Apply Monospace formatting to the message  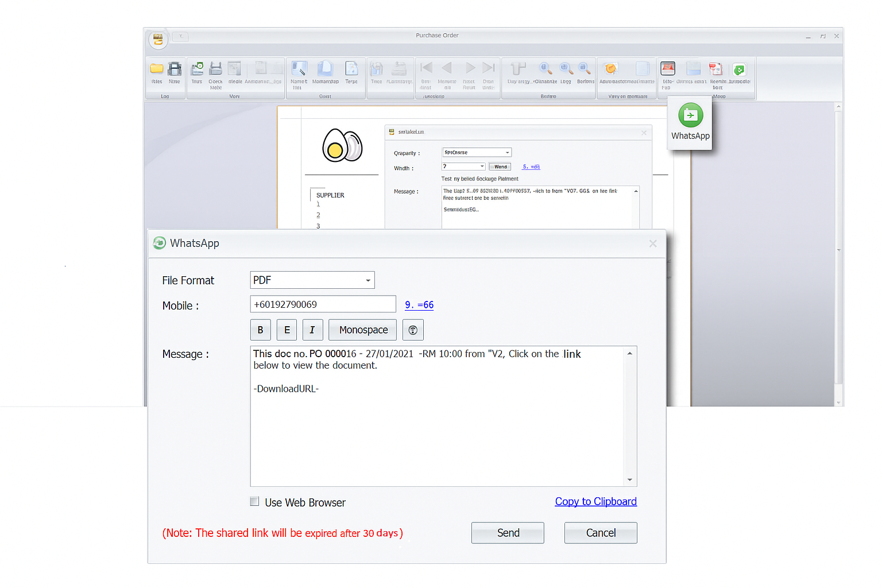pyautogui.click(x=362, y=330)
